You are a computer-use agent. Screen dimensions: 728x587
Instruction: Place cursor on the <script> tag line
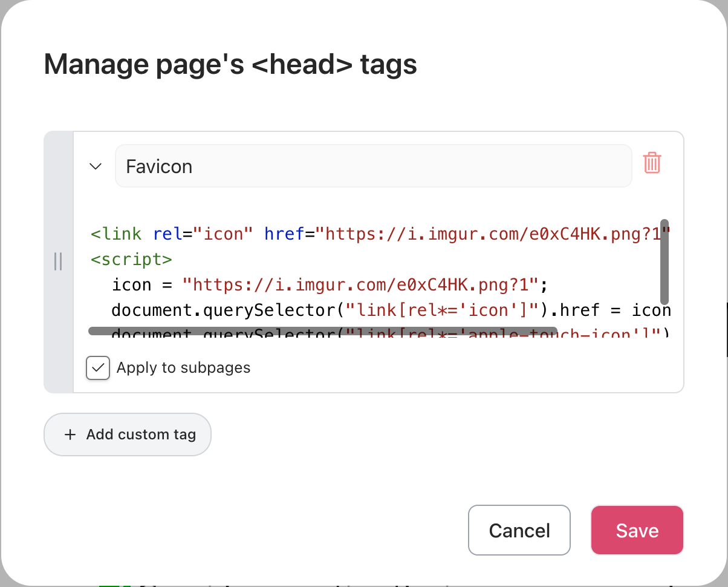coord(132,259)
